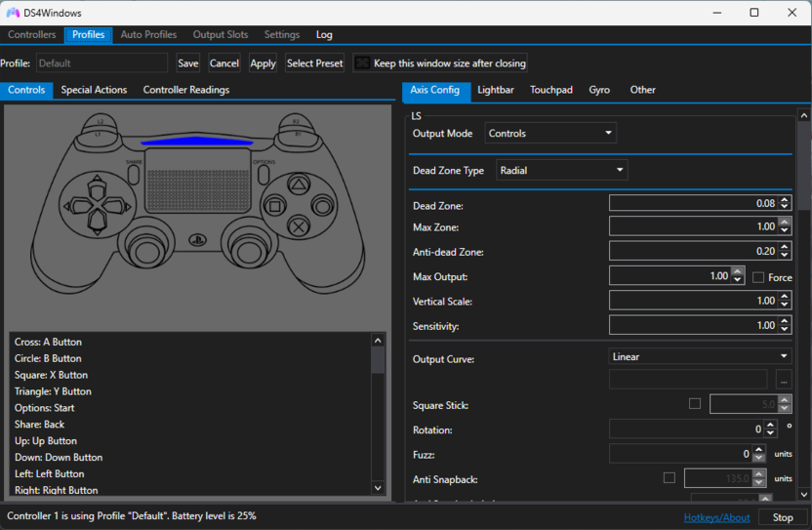This screenshot has height=530, width=812.
Task: Open the Special Actions tab
Action: [94, 90]
